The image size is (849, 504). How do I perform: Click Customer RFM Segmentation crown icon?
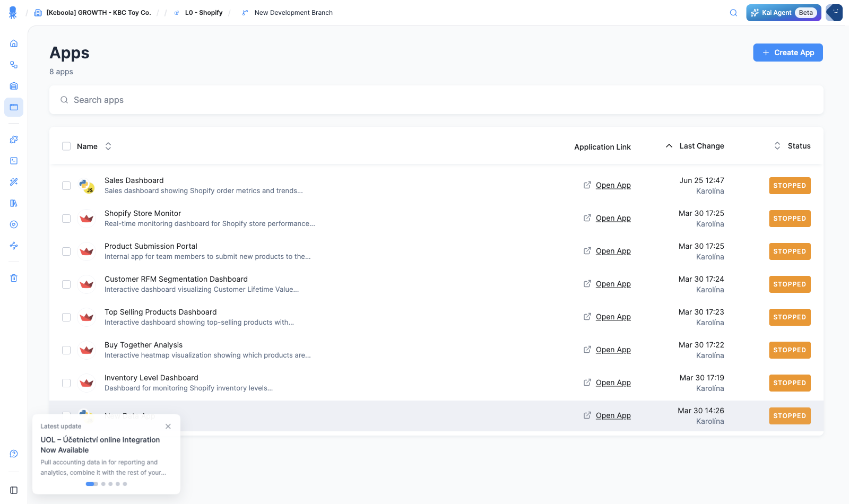[x=86, y=284]
